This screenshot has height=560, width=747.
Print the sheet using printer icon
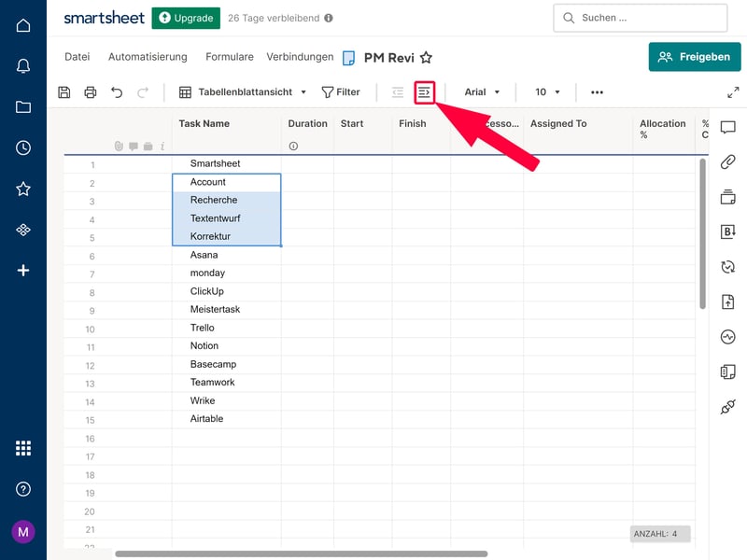(x=91, y=92)
